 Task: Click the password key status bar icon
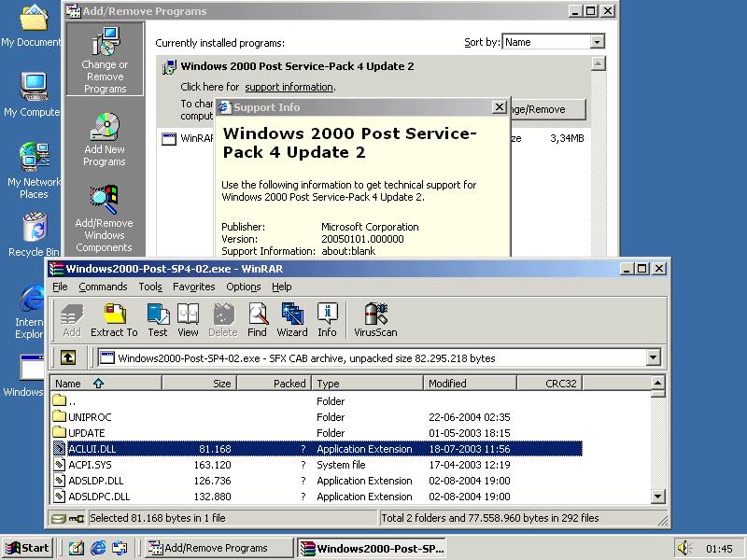click(77, 519)
